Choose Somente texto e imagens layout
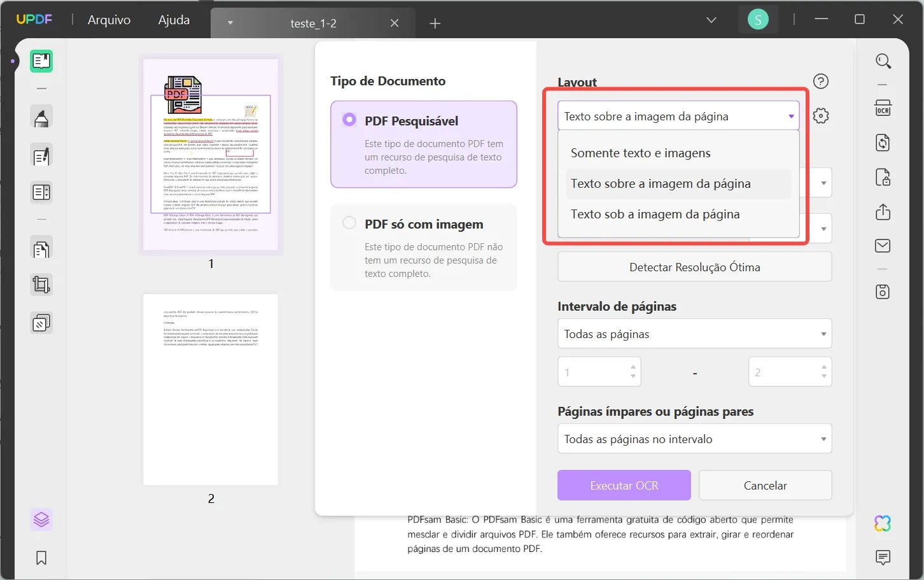924x580 pixels. (x=641, y=153)
